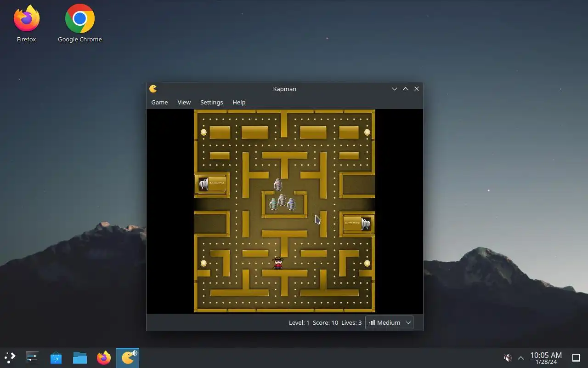Open Firefox desktop shortcut

[27, 24]
